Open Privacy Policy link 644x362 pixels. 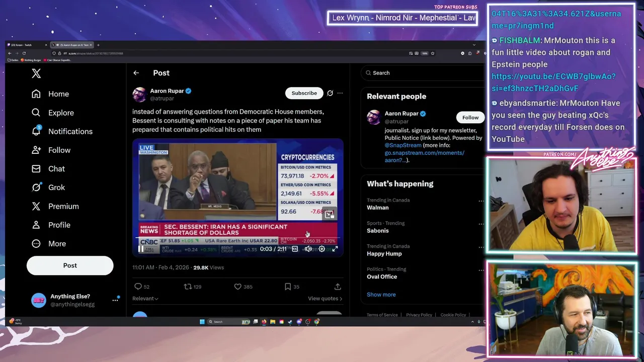(419, 315)
